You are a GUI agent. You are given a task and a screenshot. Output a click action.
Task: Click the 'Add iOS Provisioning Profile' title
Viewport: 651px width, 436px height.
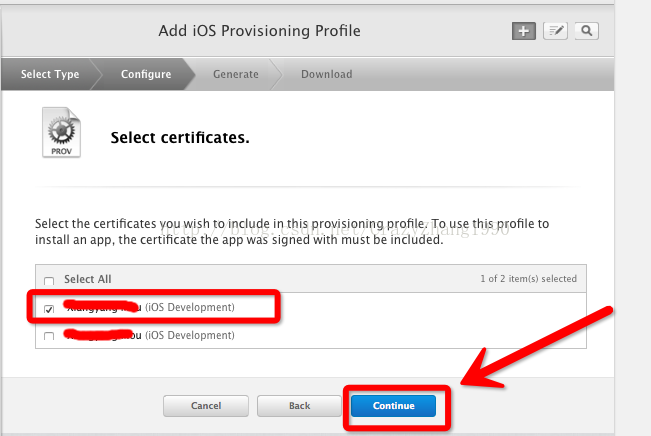tap(259, 30)
